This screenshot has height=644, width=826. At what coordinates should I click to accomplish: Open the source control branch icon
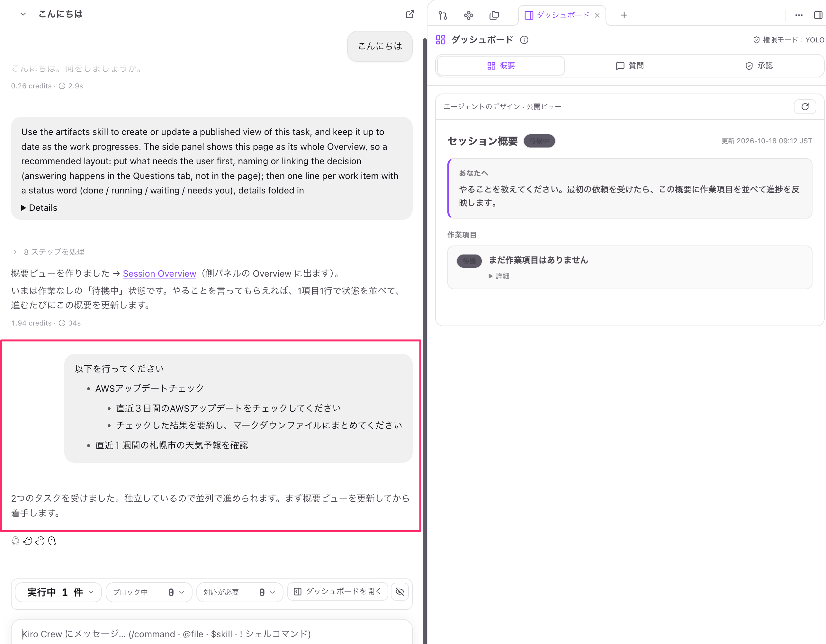point(443,15)
